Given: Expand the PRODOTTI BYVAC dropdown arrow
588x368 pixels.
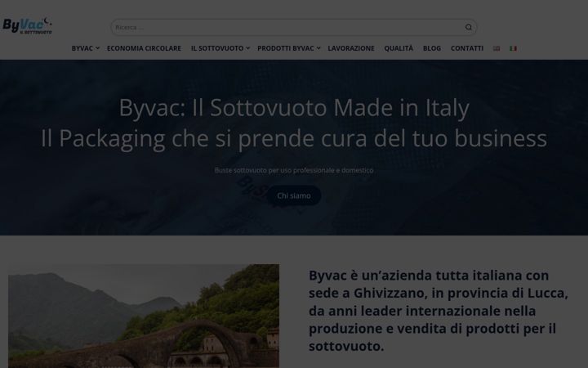Looking at the screenshot, I should pyautogui.click(x=318, y=48).
